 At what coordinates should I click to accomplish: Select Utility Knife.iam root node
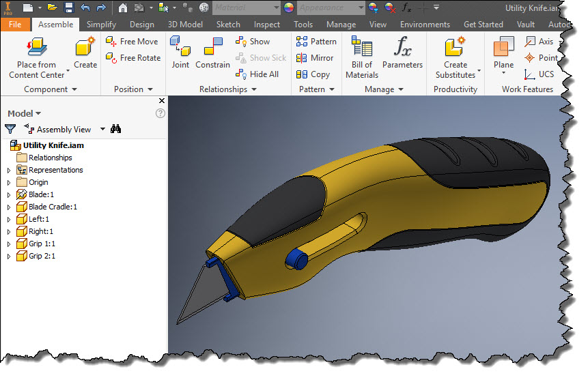(x=47, y=145)
